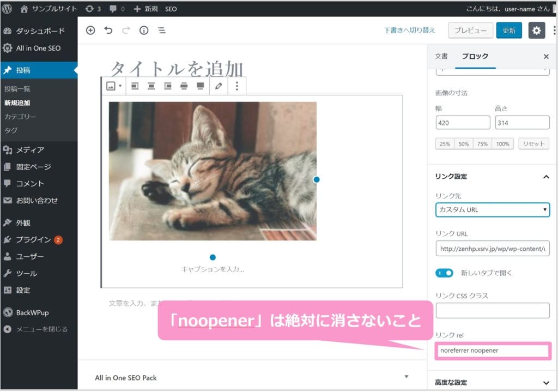Open メディア library menu
Image resolution: width=558 pixels, height=392 pixels.
click(x=39, y=150)
